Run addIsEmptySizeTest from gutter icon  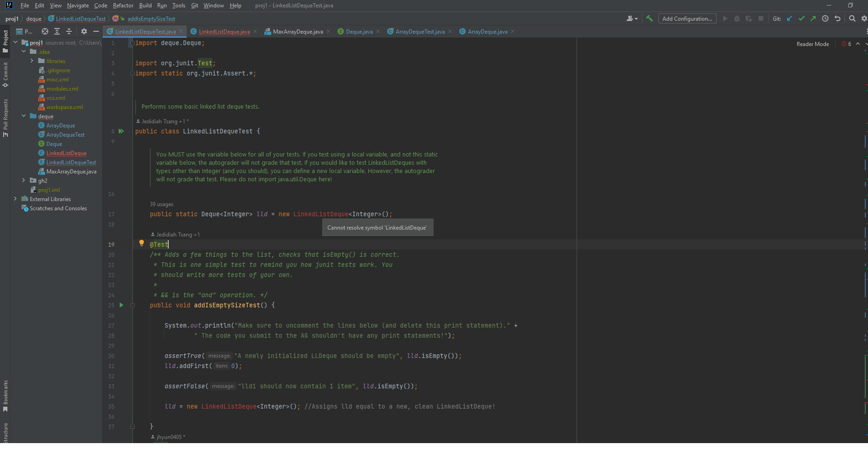click(121, 305)
